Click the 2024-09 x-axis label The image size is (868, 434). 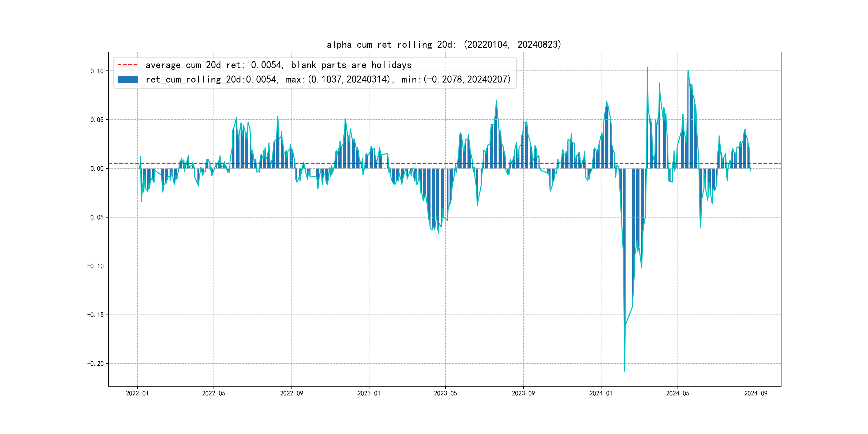[756, 393]
